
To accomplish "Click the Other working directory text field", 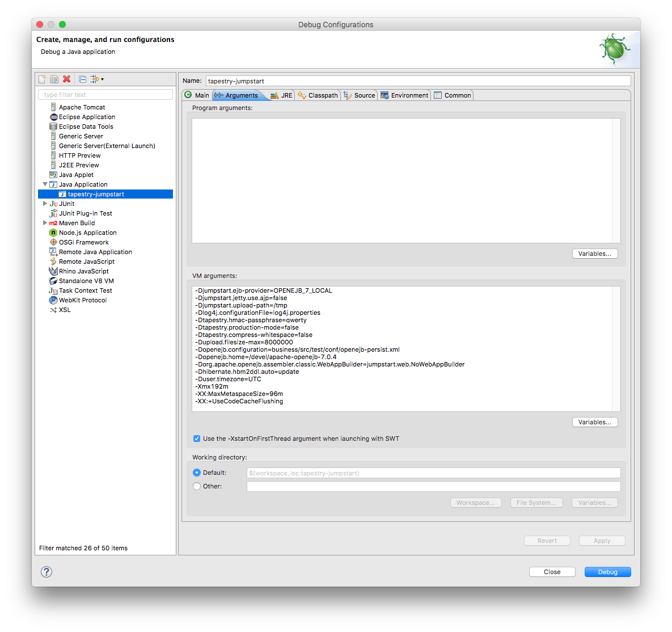I will [434, 486].
